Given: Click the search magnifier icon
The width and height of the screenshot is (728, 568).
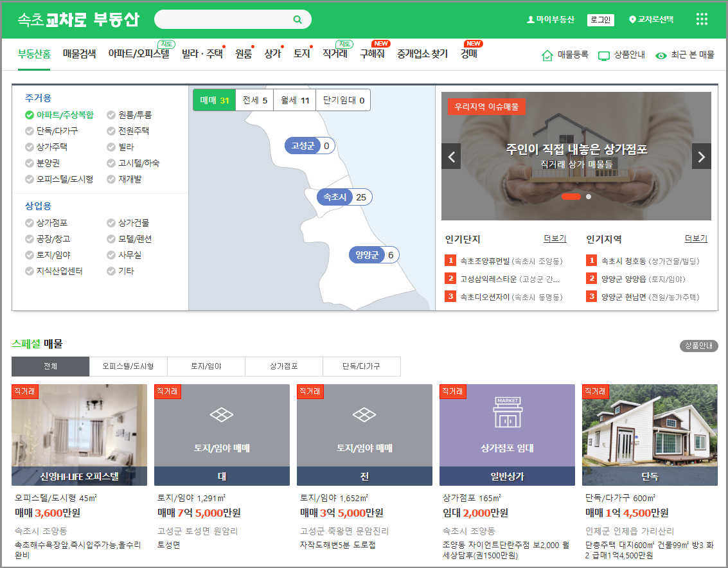Looking at the screenshot, I should pyautogui.click(x=296, y=19).
